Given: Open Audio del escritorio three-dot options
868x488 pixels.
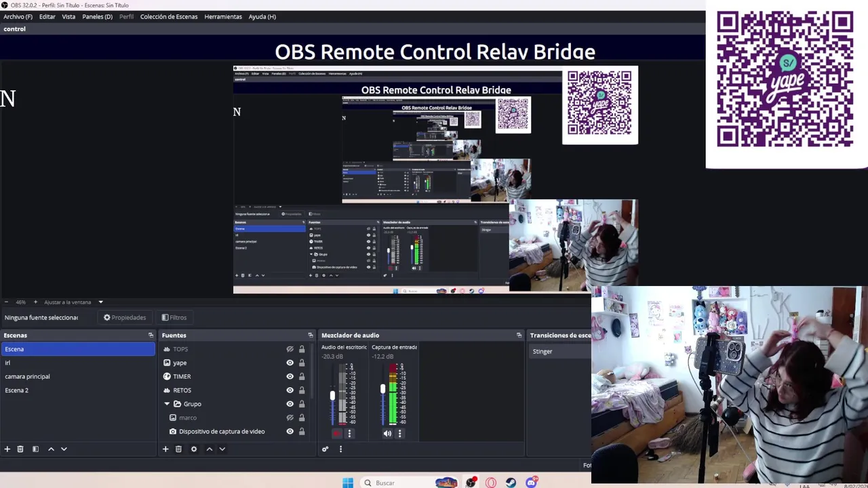Looking at the screenshot, I should pos(350,434).
